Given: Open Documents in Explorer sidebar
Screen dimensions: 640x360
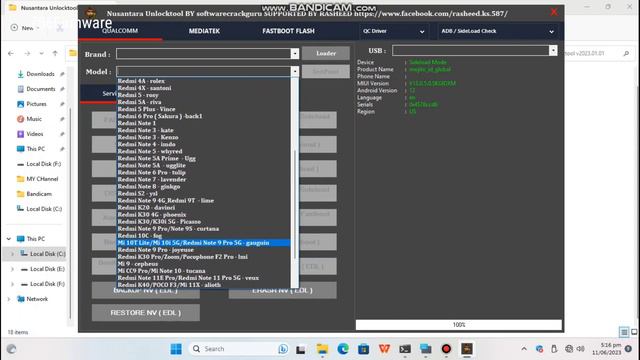Looking at the screenshot, I should pyautogui.click(x=40, y=89).
